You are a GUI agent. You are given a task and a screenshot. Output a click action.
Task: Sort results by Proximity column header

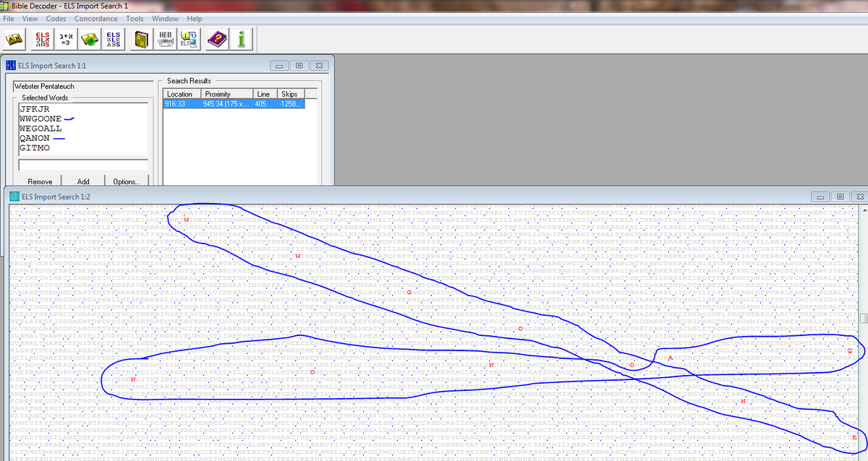228,94
